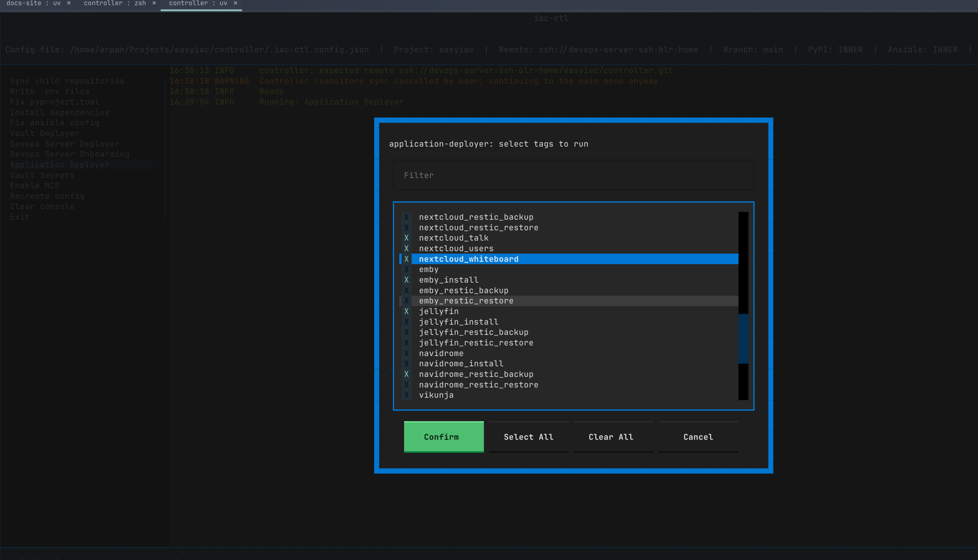Close the docs-site : uv tab
978x560 pixels.
click(69, 3)
